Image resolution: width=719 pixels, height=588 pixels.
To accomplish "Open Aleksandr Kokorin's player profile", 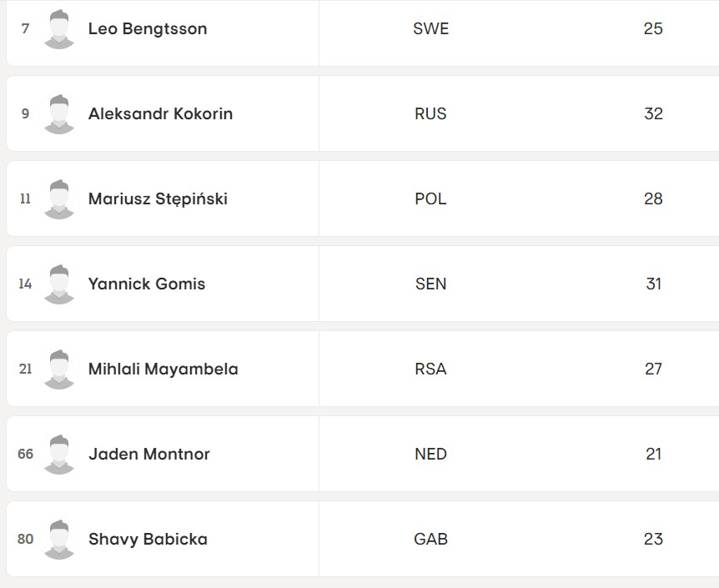I will [x=160, y=114].
